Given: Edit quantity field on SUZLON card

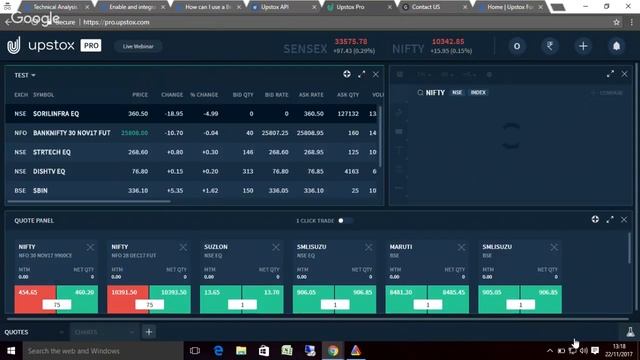Looking at the screenshot, I should coord(242,305).
